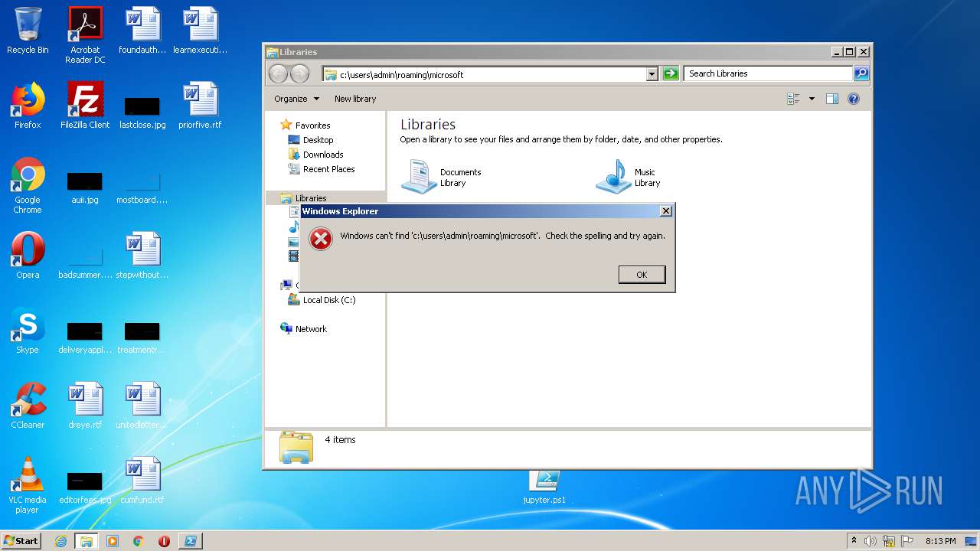Open Windows Media Player from taskbar
Screen dimensions: 980x551
tap(113, 541)
